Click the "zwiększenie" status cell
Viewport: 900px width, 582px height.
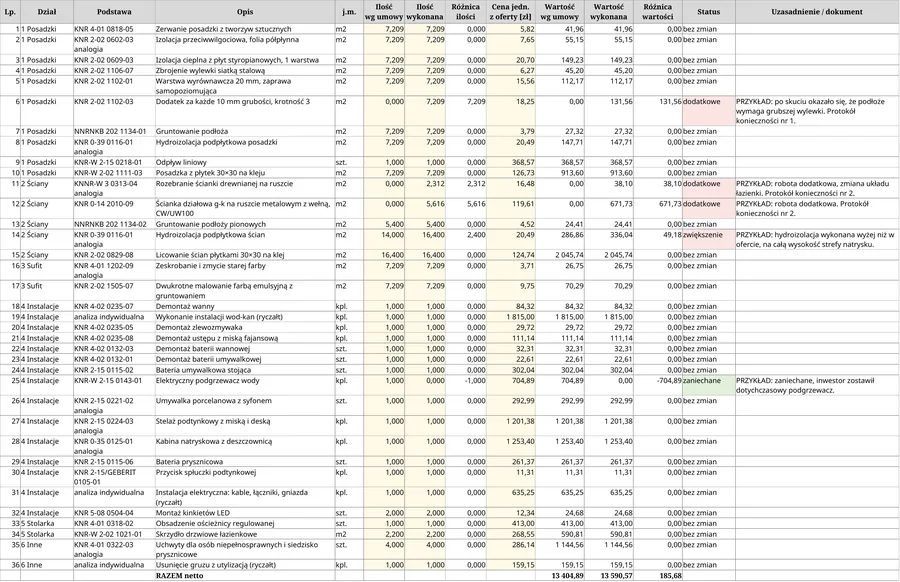(x=708, y=239)
